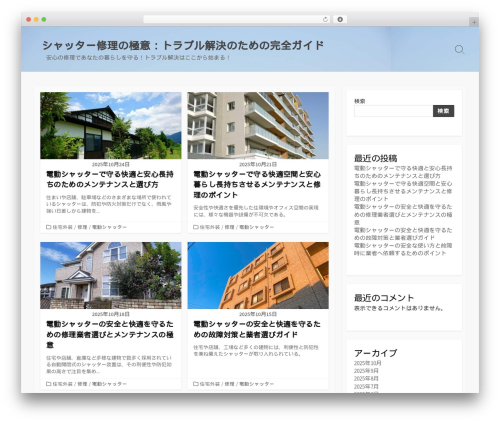Click the date 2025年10月18日
The image size is (500, 423).
coord(111,314)
